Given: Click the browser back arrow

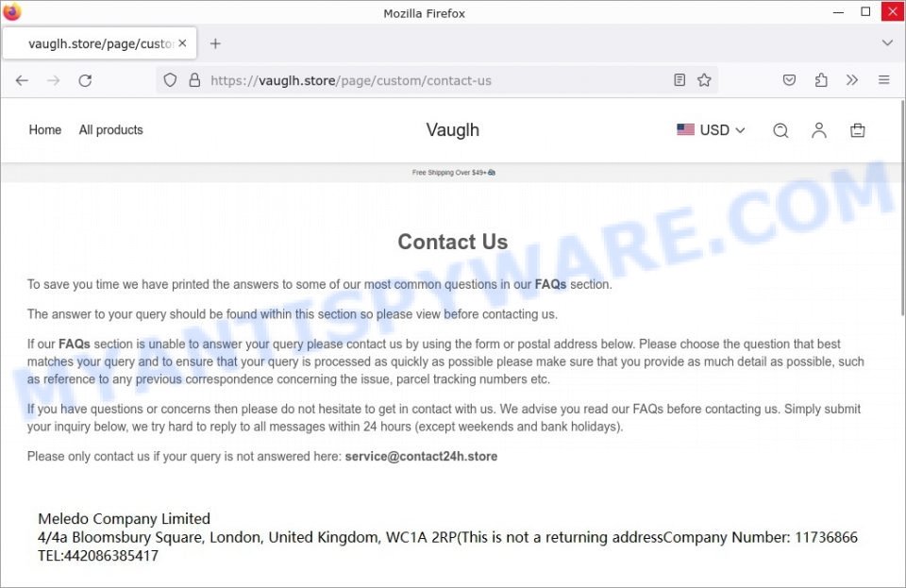Looking at the screenshot, I should coord(22,80).
